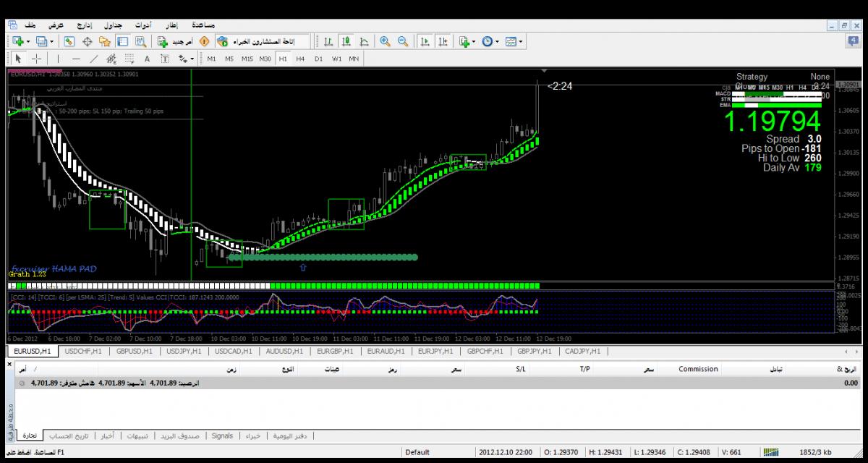
Task: Open the periodicity clock dropdown
Action: point(497,42)
